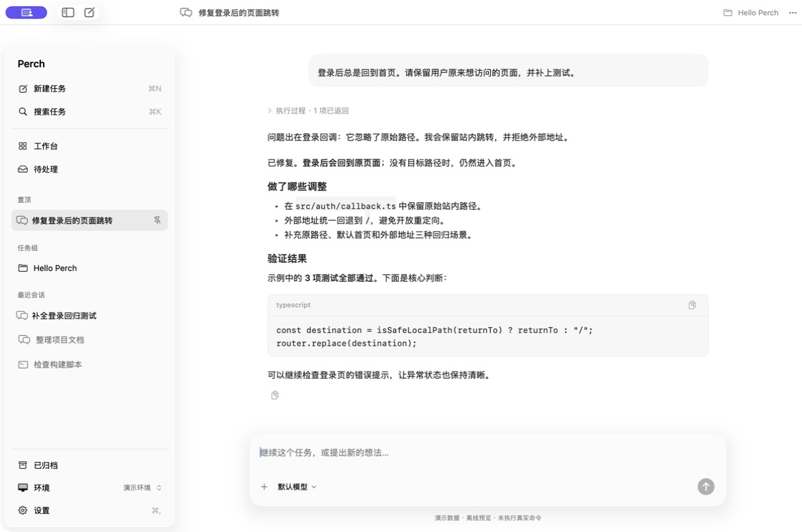Open the Hello Perch task group
Viewport: 802px width, 532px height.
tap(89, 268)
